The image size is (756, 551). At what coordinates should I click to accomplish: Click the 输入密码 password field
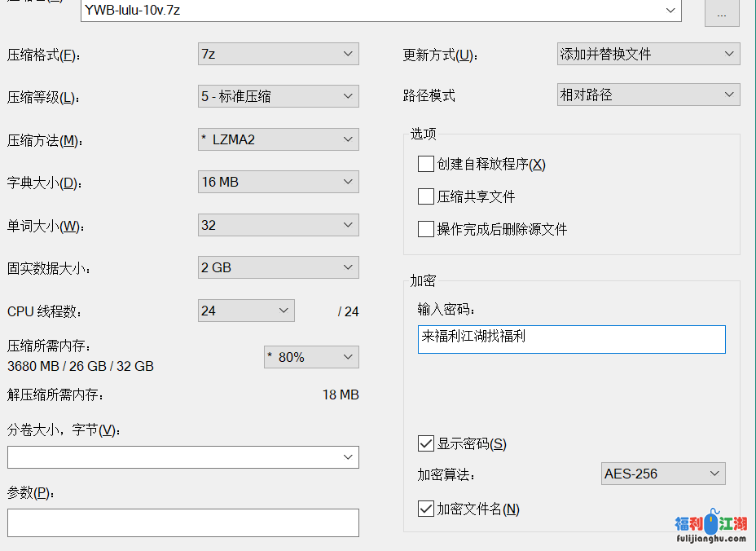click(x=571, y=340)
